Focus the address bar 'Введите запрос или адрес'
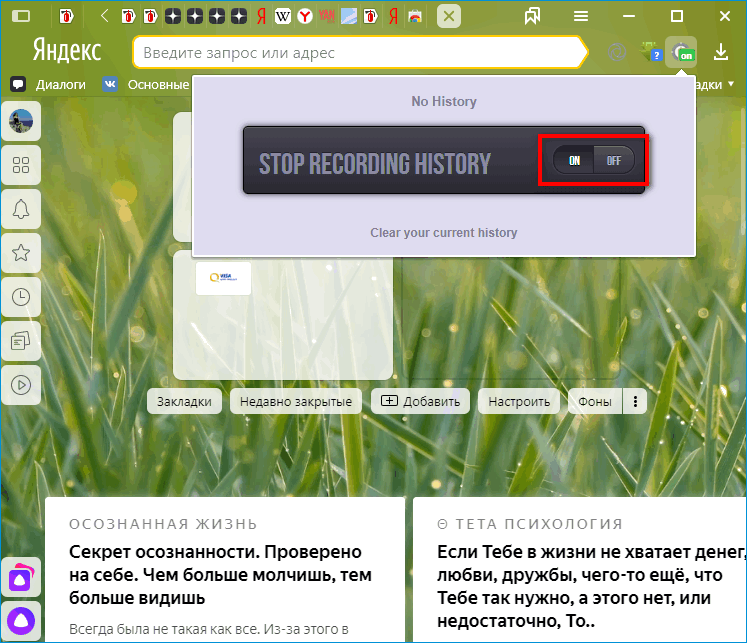This screenshot has height=643, width=747. [x=360, y=52]
